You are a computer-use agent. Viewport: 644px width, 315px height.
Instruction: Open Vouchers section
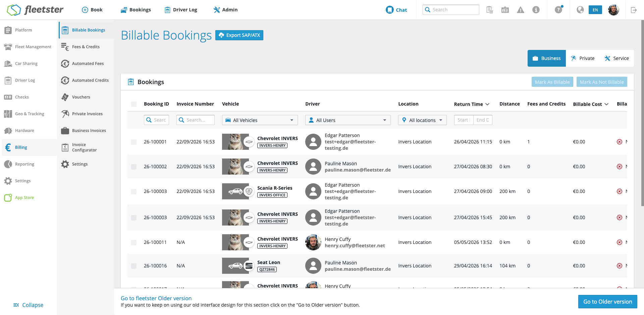click(86, 97)
